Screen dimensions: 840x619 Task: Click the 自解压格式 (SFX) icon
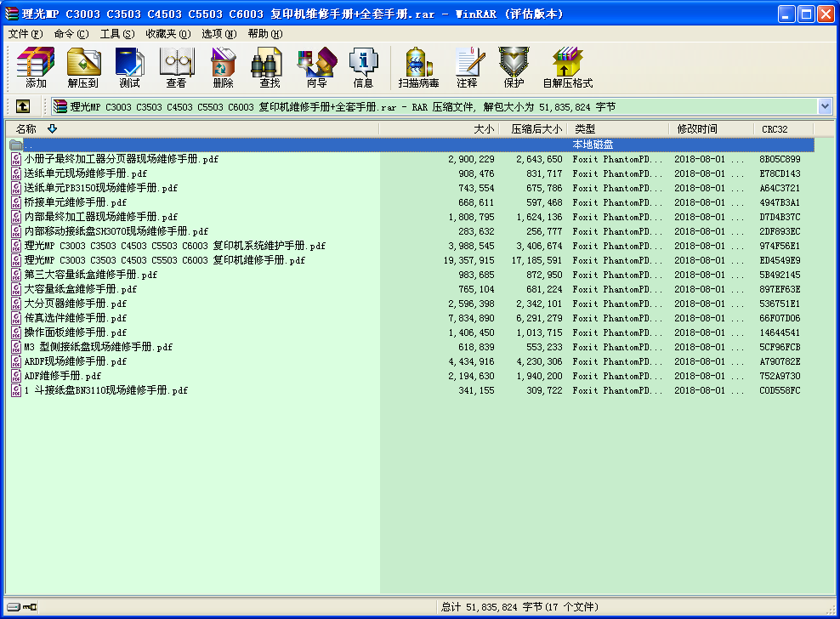(x=568, y=67)
